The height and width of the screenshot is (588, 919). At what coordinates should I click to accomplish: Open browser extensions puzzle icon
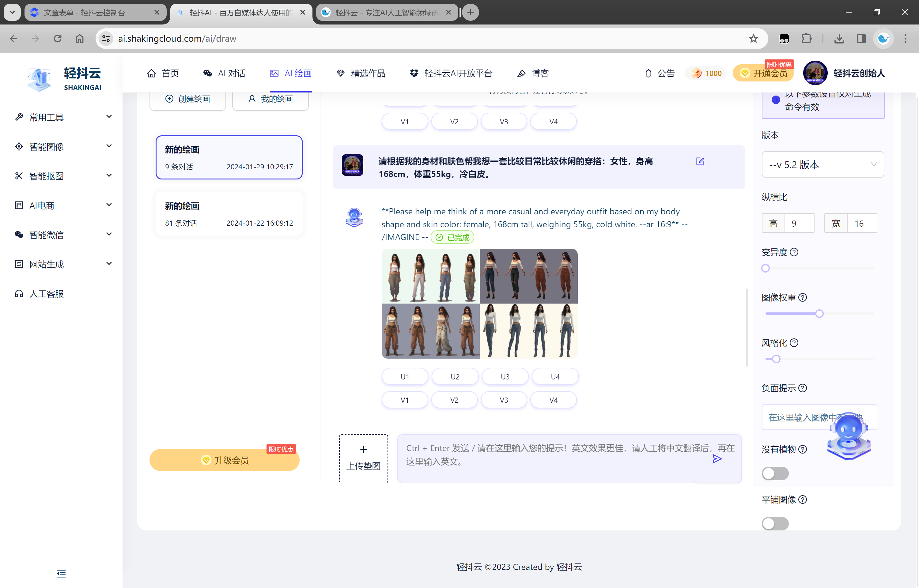click(806, 39)
